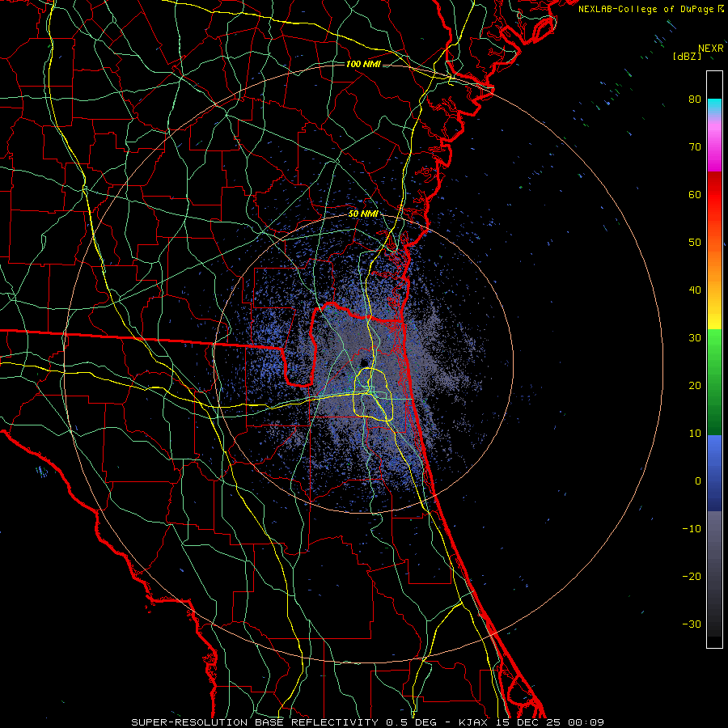Image resolution: width=728 pixels, height=728 pixels.
Task: Click the 70 value on dBZ scale
Action: pyautogui.click(x=695, y=147)
